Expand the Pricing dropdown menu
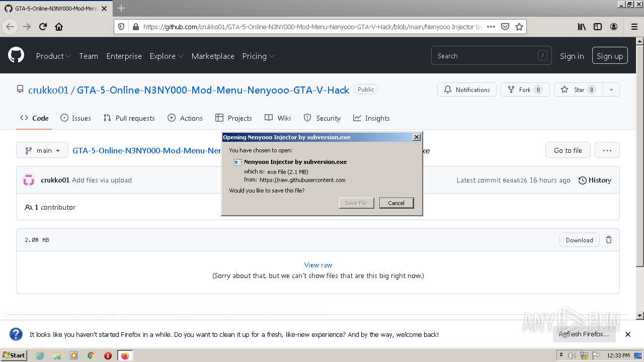Image resolution: width=644 pixels, height=362 pixels. (258, 56)
